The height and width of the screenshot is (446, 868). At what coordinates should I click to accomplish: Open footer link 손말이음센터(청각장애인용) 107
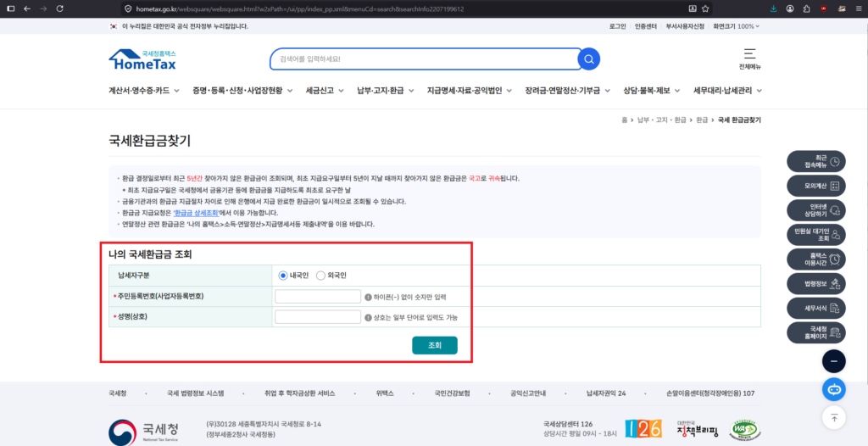click(x=710, y=393)
